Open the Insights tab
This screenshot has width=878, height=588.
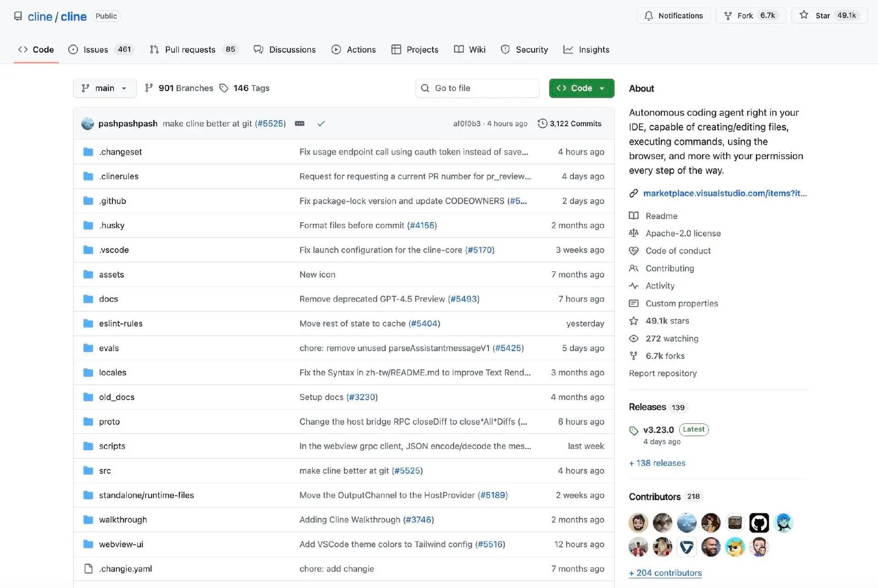(587, 49)
